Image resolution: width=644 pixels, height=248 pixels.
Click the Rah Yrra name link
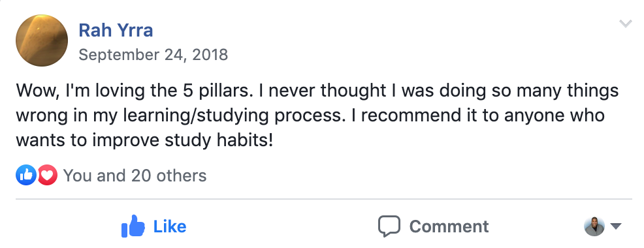tap(116, 31)
